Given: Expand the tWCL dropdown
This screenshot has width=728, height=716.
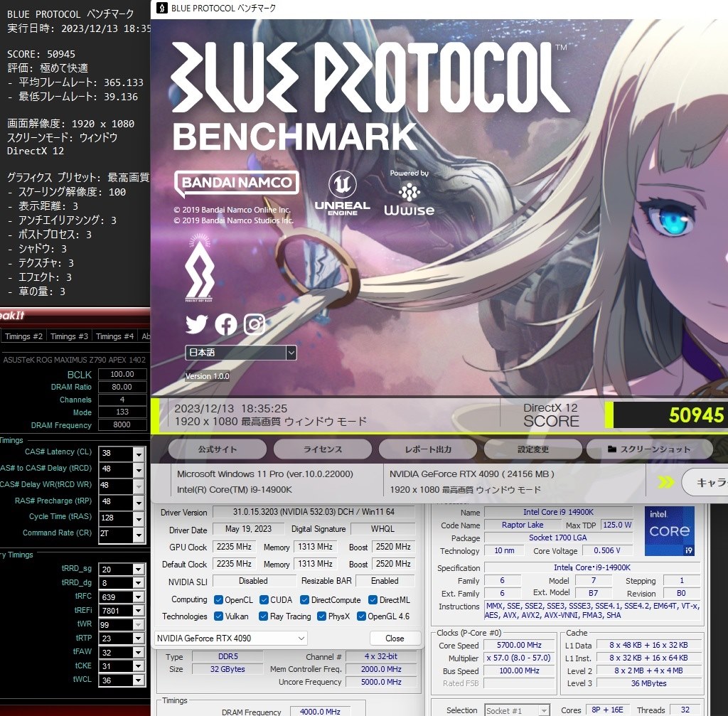Looking at the screenshot, I should (139, 680).
